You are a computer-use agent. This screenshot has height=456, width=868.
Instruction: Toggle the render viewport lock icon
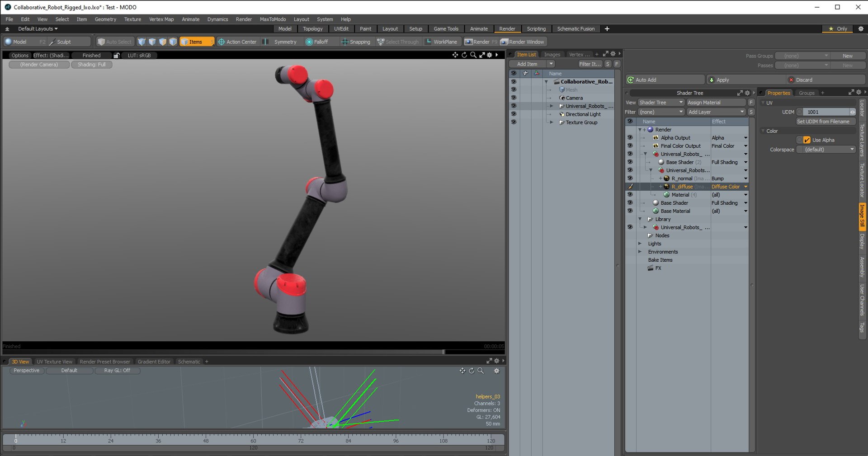[x=117, y=55]
